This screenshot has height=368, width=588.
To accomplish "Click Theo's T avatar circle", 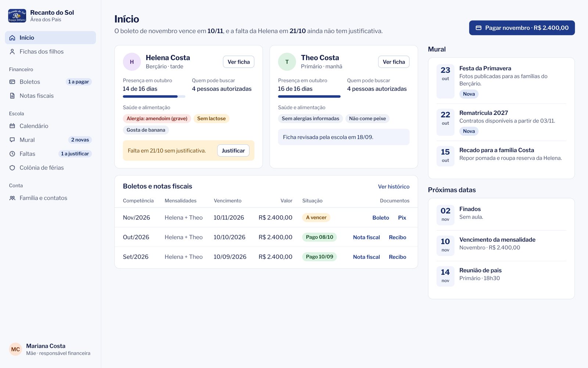I will (287, 62).
